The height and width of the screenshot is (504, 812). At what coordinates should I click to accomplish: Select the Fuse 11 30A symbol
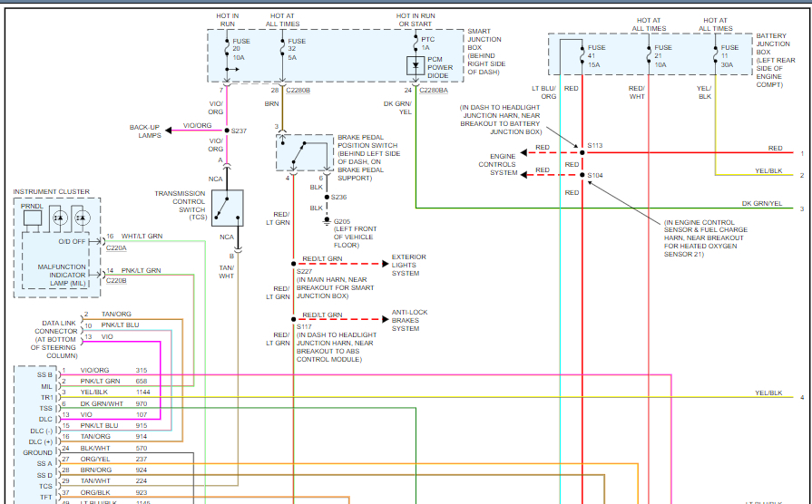click(716, 54)
